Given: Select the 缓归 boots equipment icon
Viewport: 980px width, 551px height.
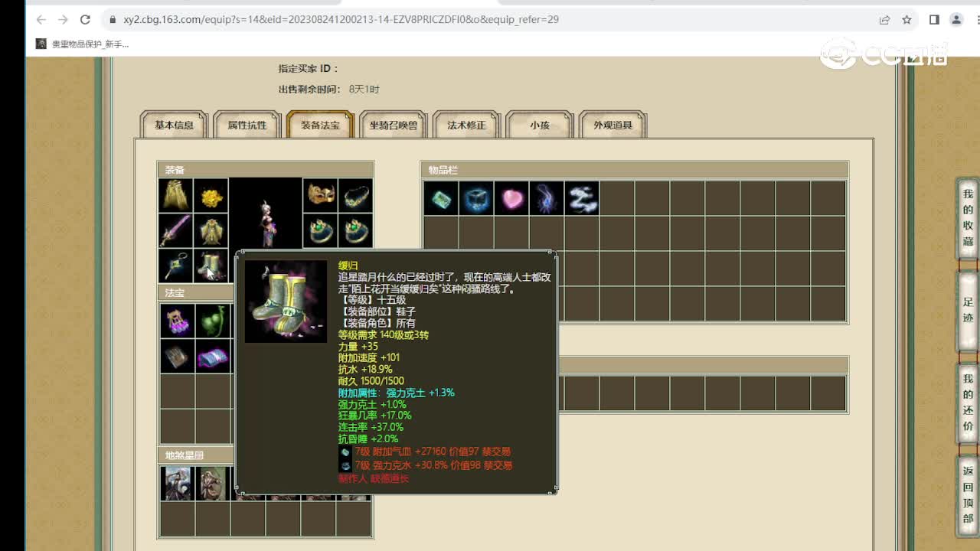Looking at the screenshot, I should tap(211, 265).
